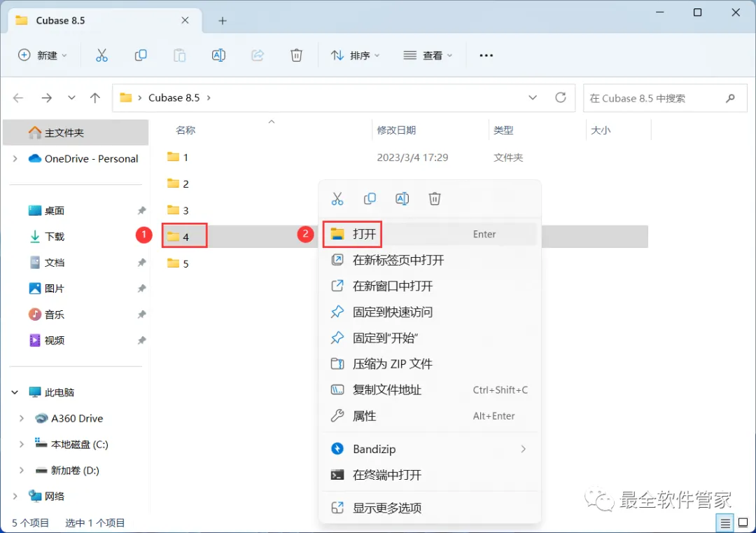Screen dimensions: 756x533
Task: Expand the 网络 node
Action: 15,497
